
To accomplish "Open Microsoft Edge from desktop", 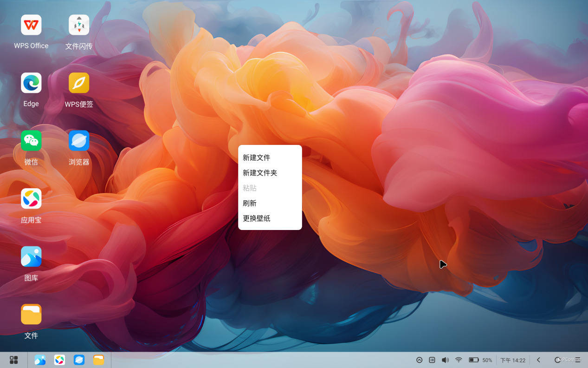I will [x=31, y=83].
